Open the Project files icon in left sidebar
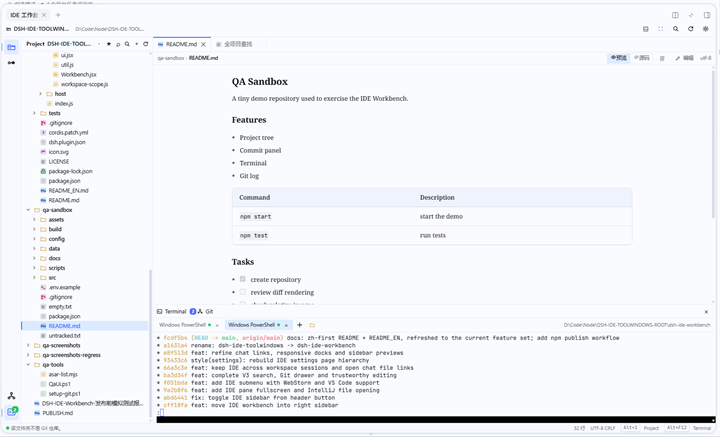720x437 pixels. click(11, 47)
